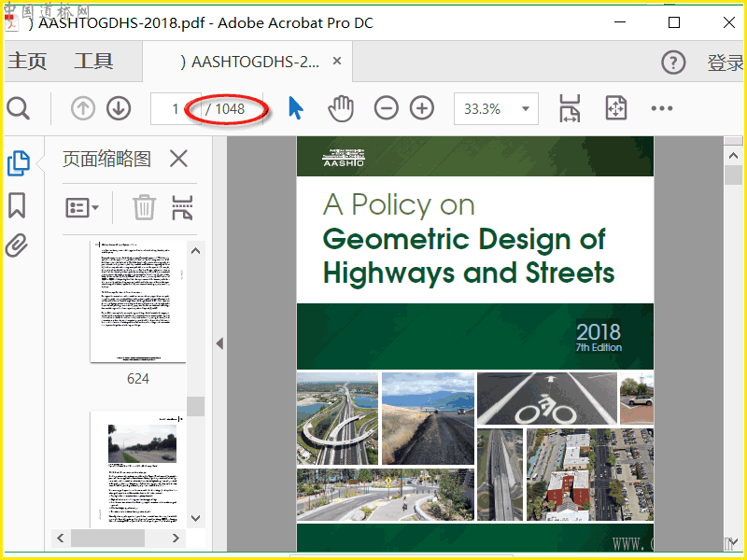Activate the hand pan tool
This screenshot has height=560, width=747.
(341, 108)
